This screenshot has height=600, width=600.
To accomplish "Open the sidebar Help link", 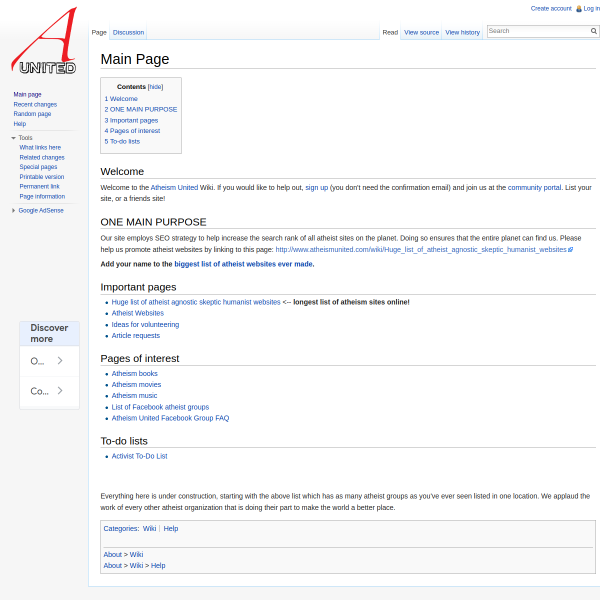I will click(x=20, y=124).
